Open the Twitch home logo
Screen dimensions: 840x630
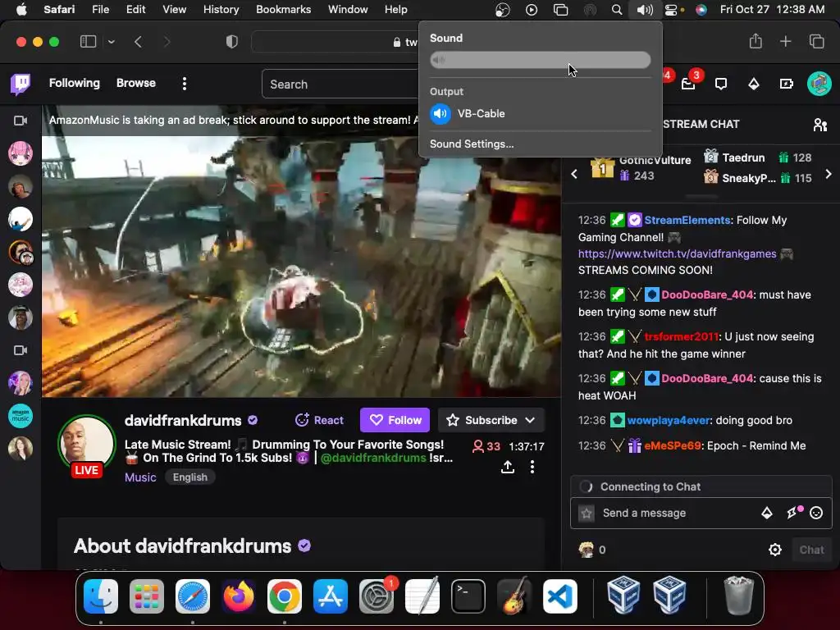coord(21,84)
